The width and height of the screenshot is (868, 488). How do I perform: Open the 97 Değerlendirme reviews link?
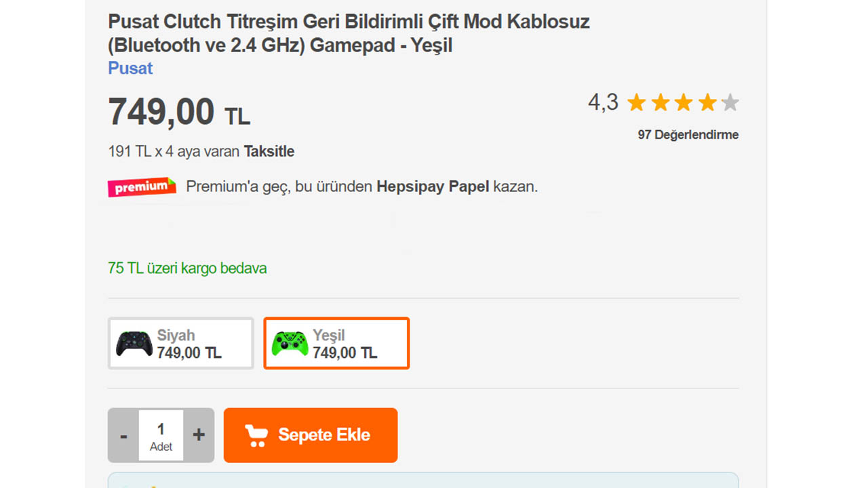(688, 135)
